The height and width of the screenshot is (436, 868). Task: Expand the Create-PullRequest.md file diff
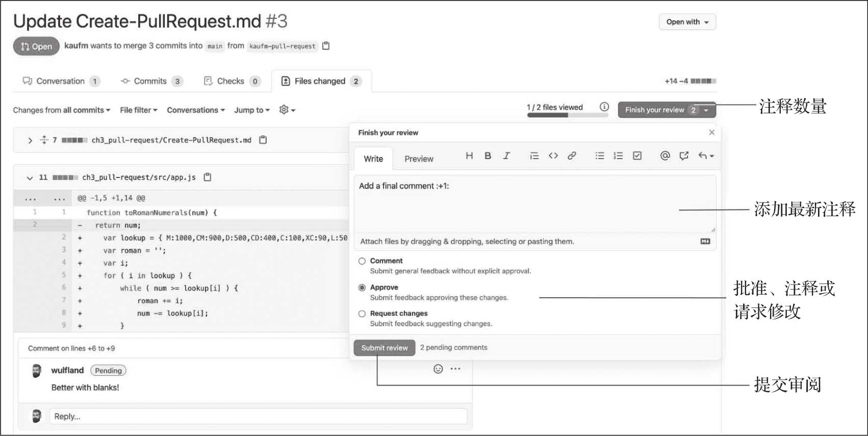click(30, 140)
